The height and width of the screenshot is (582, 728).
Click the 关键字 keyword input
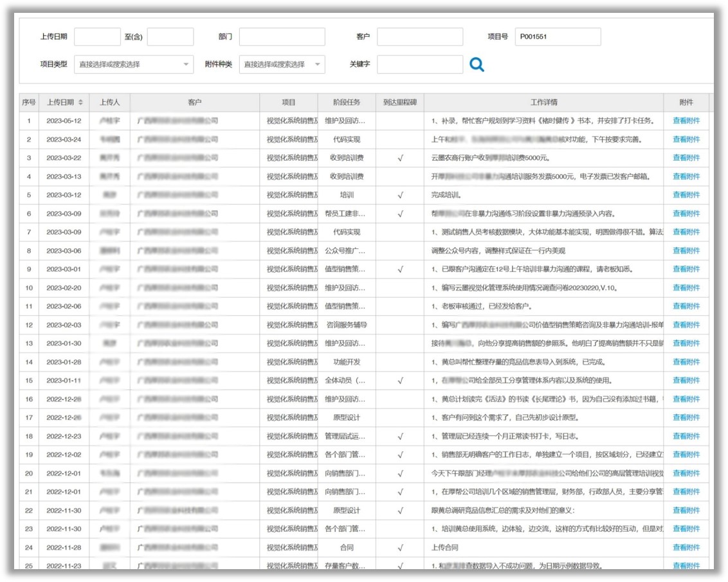pos(419,64)
